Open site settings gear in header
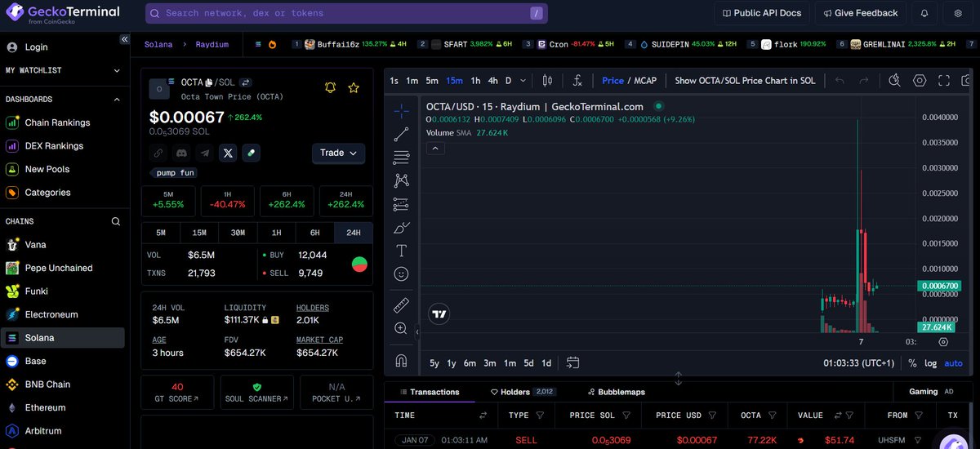Viewport: 980px width, 449px height. [958, 13]
